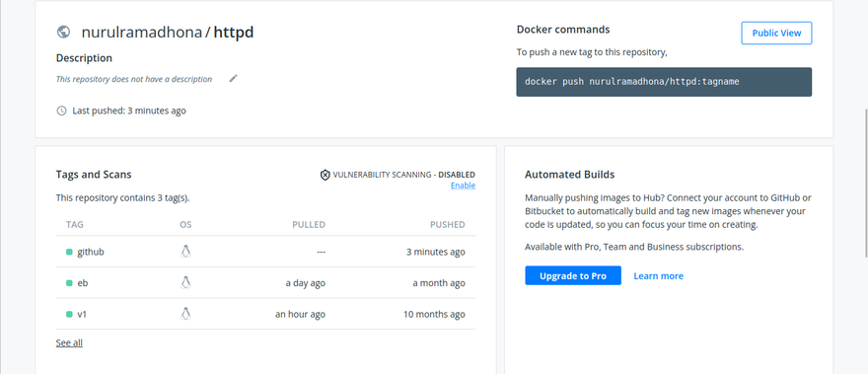The height and width of the screenshot is (374, 868).
Task: Click '10 months ago' pushed value
Action: pyautogui.click(x=435, y=314)
